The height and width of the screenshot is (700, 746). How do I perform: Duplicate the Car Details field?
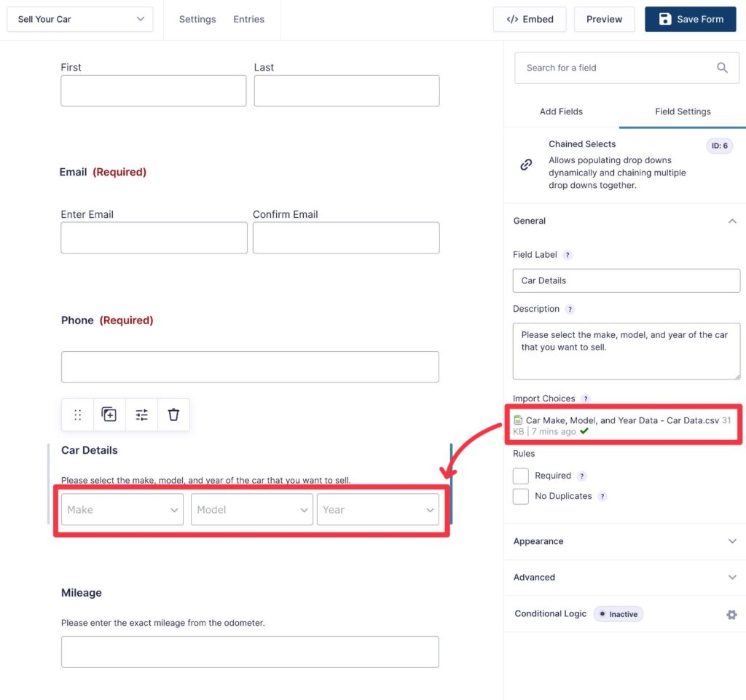109,414
